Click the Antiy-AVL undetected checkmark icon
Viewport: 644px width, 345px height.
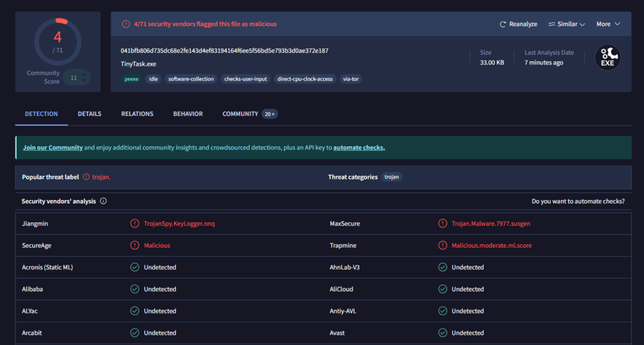442,311
